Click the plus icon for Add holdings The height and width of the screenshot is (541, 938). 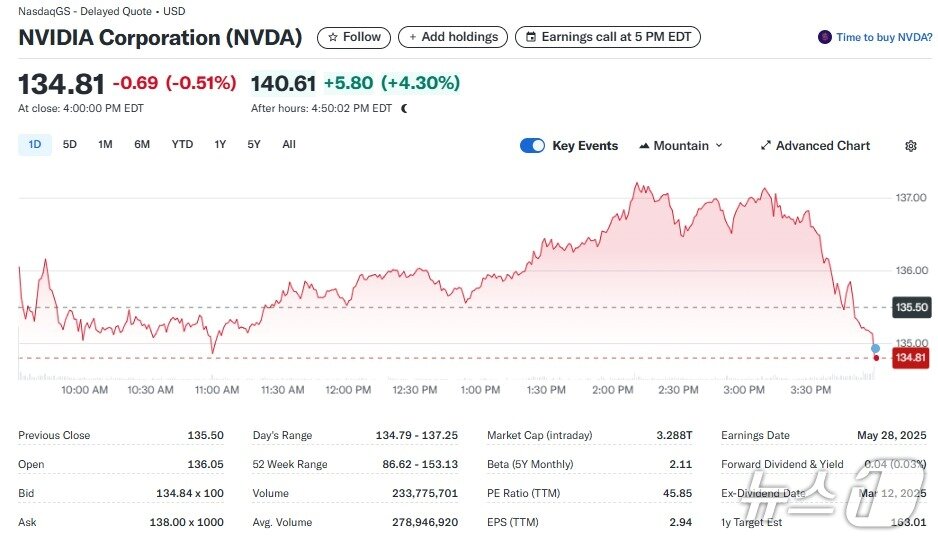(413, 37)
